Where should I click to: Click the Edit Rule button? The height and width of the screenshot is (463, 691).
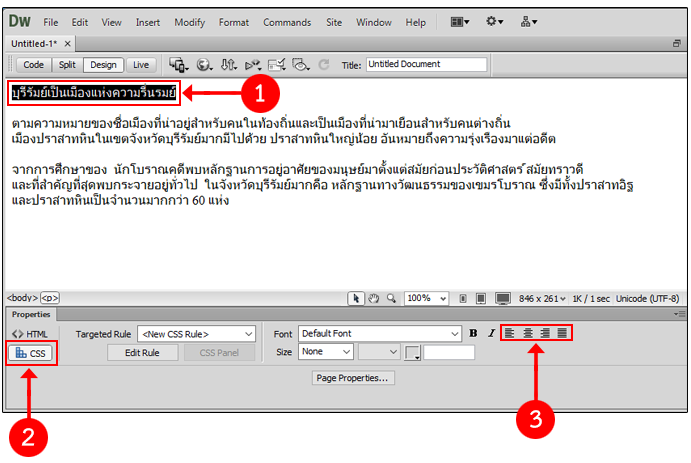(141, 352)
